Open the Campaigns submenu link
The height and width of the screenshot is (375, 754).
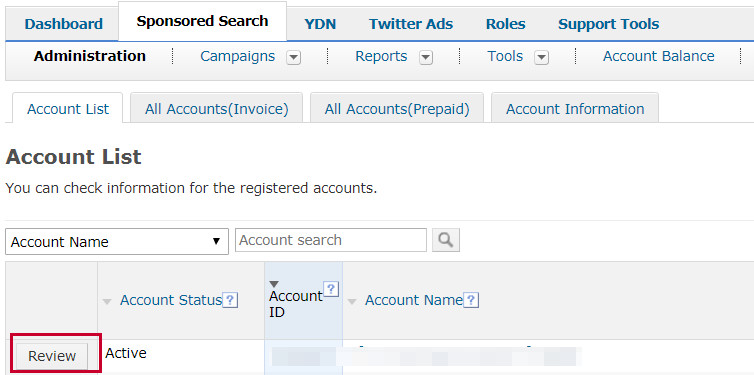tap(238, 56)
